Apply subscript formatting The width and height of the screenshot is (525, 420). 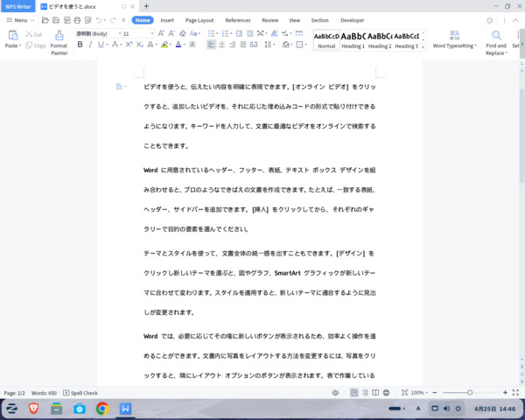(x=140, y=45)
